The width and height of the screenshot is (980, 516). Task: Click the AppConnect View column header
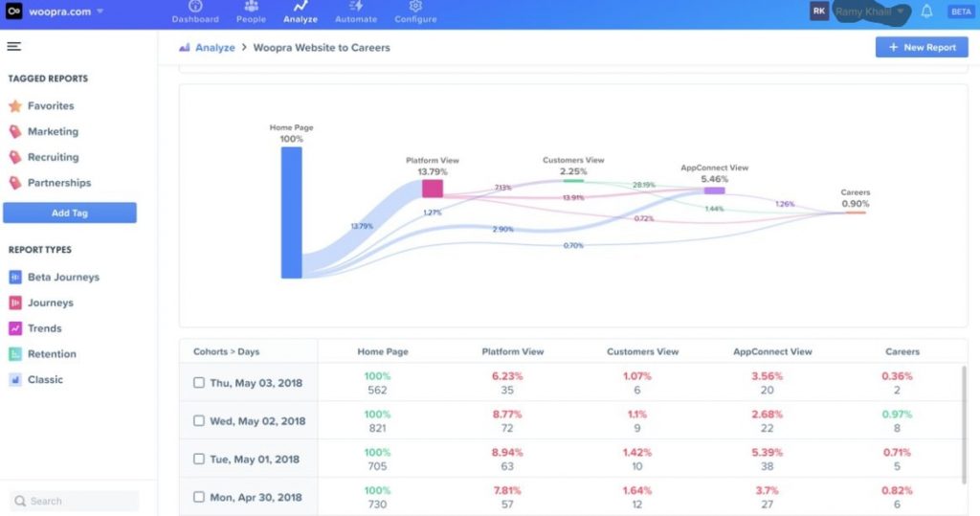click(x=772, y=351)
